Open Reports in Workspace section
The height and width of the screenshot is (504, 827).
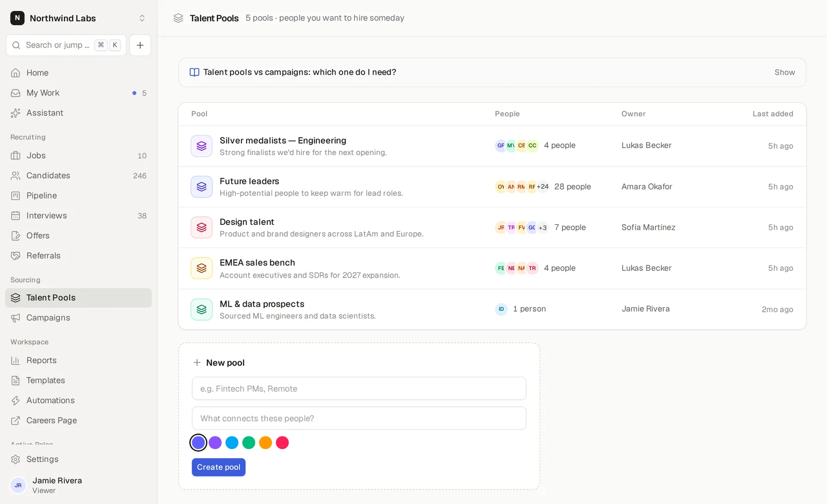click(79, 360)
